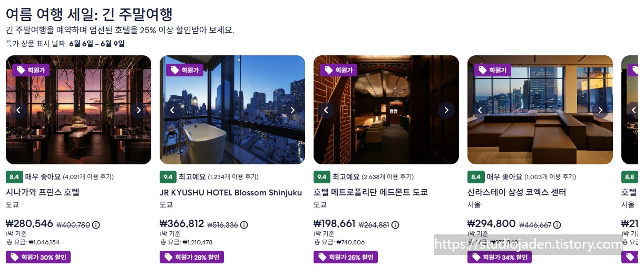The image size is (644, 276).
Task: Show previous photo of 시나가와 프린스 호텔
Action: [x=18, y=110]
